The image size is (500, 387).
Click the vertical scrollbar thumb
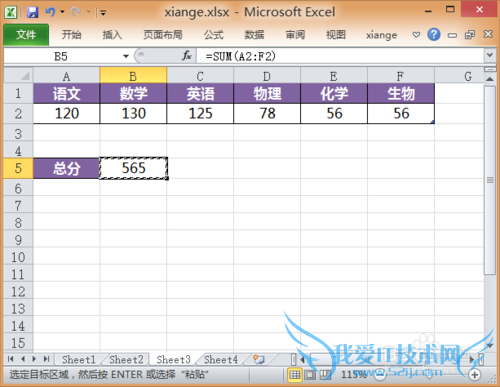(490, 180)
